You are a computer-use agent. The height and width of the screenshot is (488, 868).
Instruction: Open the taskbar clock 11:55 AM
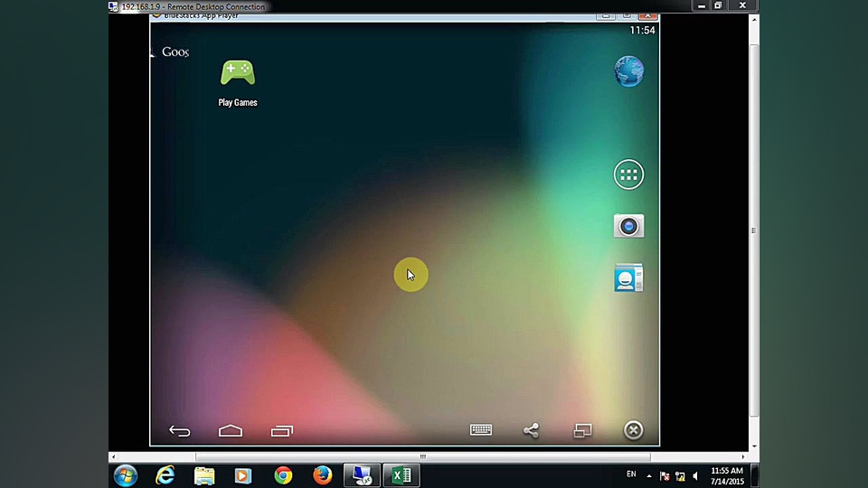click(x=727, y=476)
